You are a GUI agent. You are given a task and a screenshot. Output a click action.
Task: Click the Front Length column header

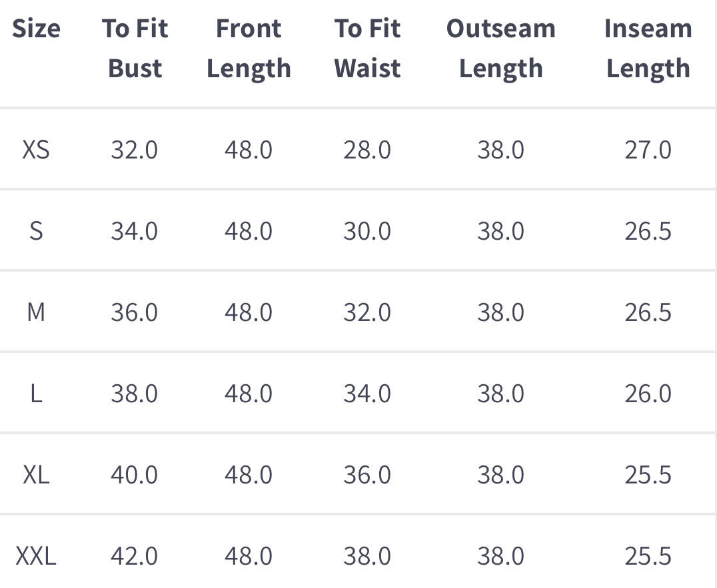(249, 49)
